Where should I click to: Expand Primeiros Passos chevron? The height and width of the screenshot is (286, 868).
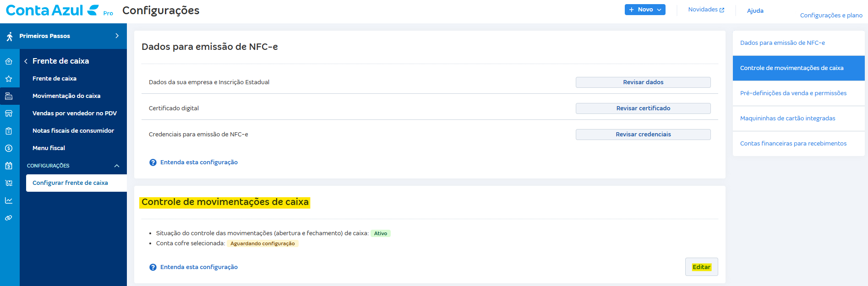(117, 36)
